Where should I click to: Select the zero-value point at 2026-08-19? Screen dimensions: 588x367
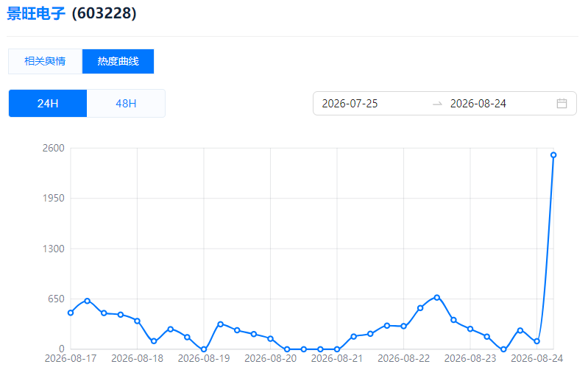(x=204, y=349)
